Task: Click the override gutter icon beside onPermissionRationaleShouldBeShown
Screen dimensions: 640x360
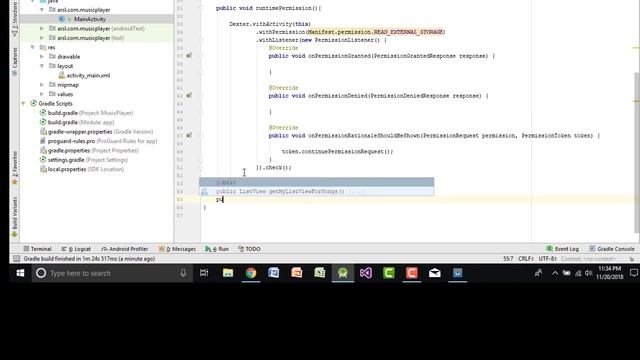Action: pyautogui.click(x=189, y=135)
